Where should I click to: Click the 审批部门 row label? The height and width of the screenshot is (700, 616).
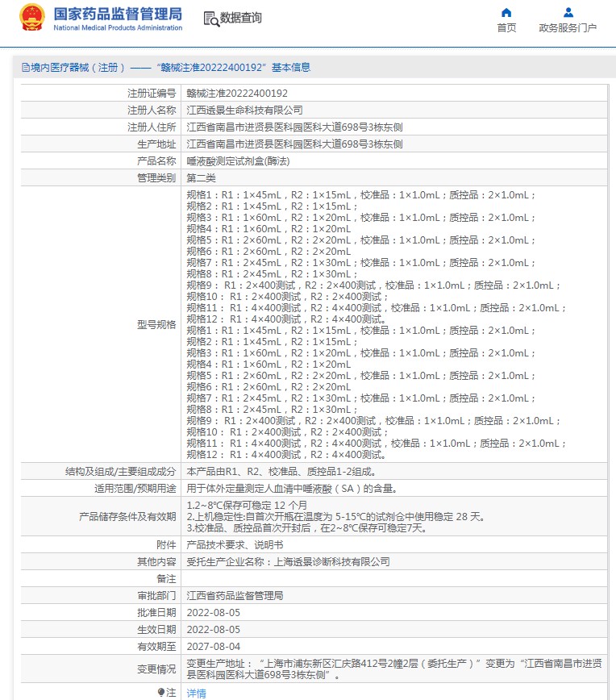coord(156,595)
